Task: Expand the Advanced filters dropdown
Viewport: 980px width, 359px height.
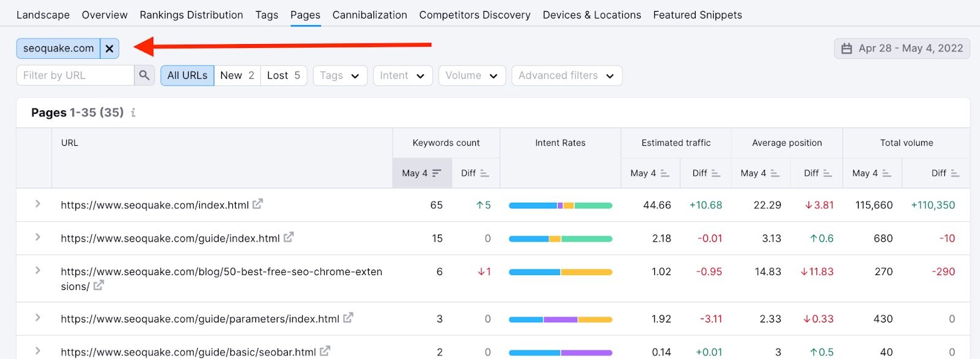Action: click(567, 75)
